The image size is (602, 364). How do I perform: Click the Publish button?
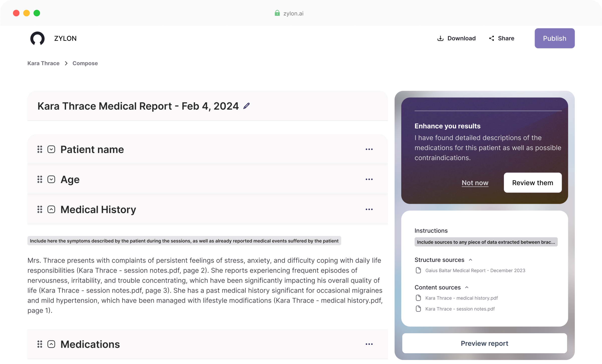click(554, 38)
